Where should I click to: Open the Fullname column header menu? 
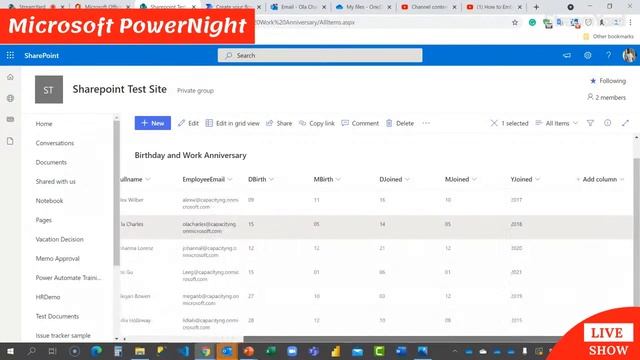pyautogui.click(x=135, y=179)
